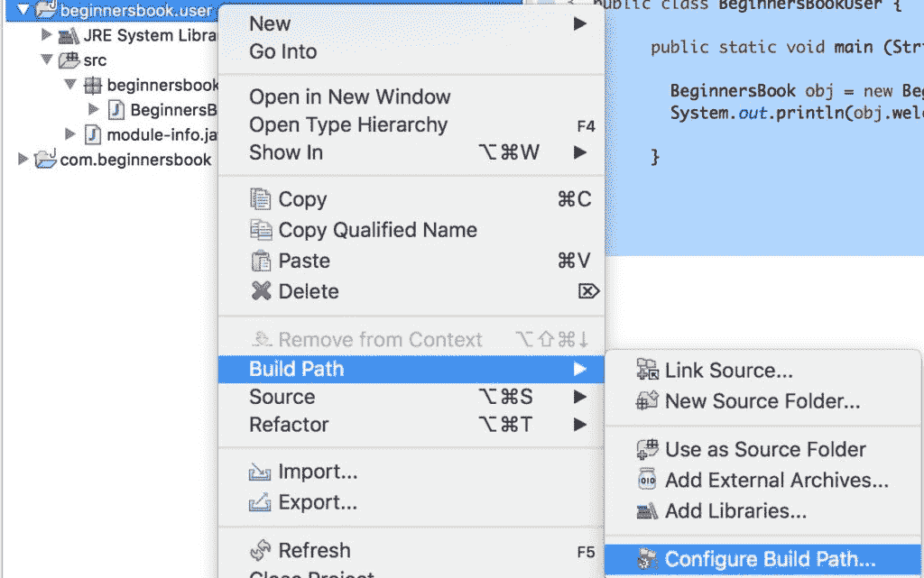Click the Copy icon in context menu
Image resolution: width=924 pixels, height=578 pixels.
pos(261,200)
